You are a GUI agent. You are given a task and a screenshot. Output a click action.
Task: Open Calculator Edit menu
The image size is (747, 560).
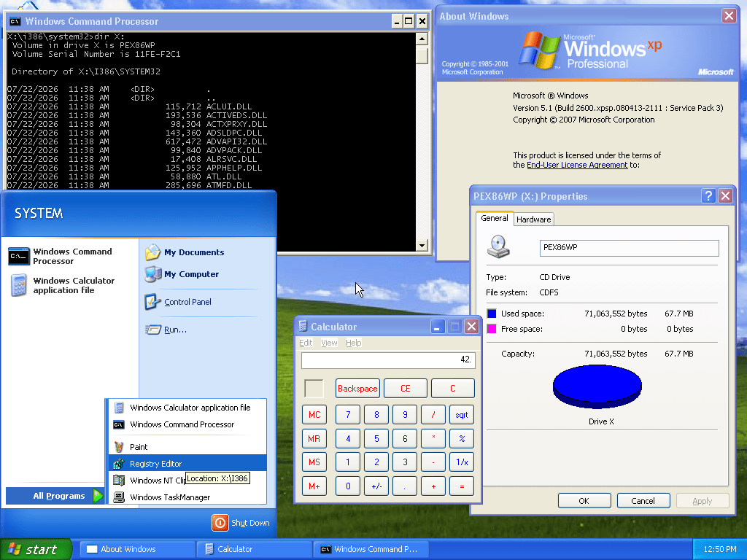point(306,343)
